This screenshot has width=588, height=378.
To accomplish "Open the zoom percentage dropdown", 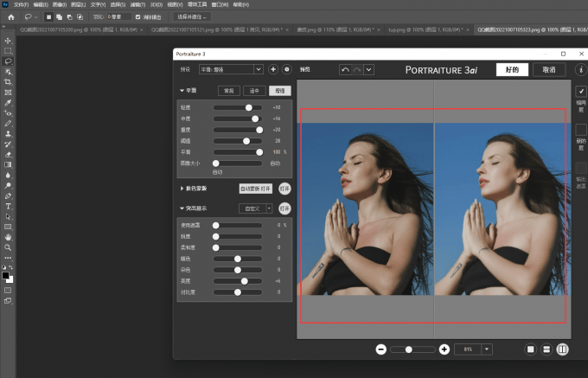I will (487, 349).
